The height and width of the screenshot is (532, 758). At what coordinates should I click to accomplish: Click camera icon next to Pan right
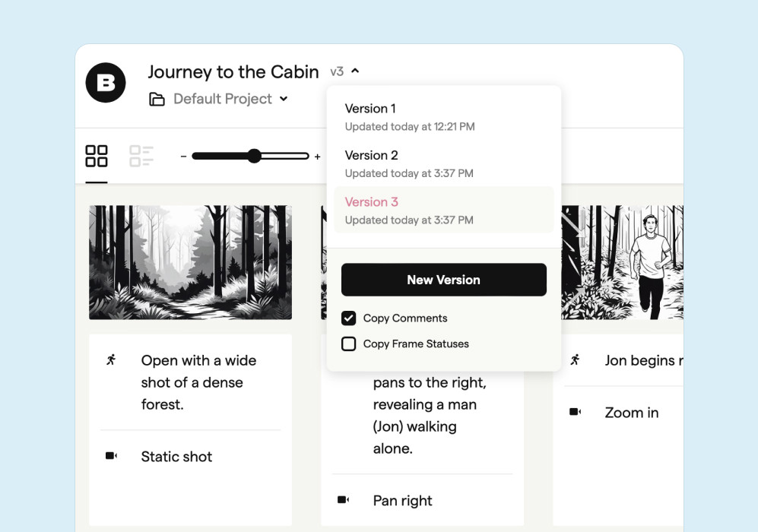[x=344, y=500]
